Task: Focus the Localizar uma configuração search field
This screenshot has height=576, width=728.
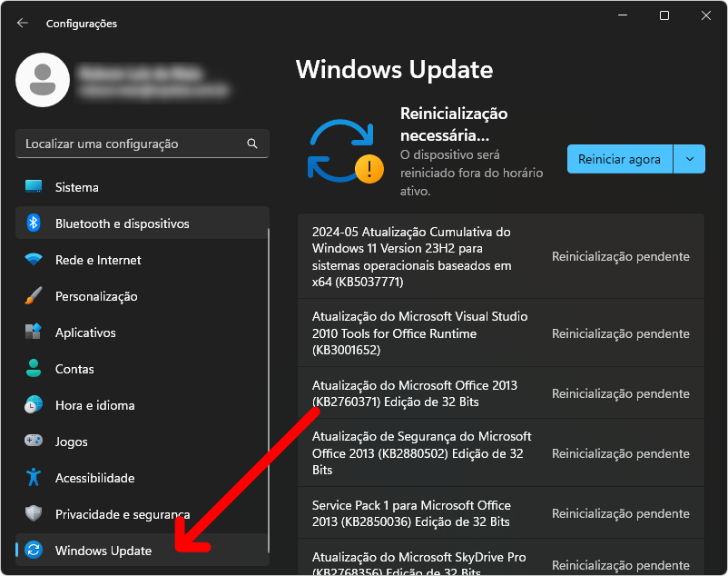Action: tap(132, 144)
